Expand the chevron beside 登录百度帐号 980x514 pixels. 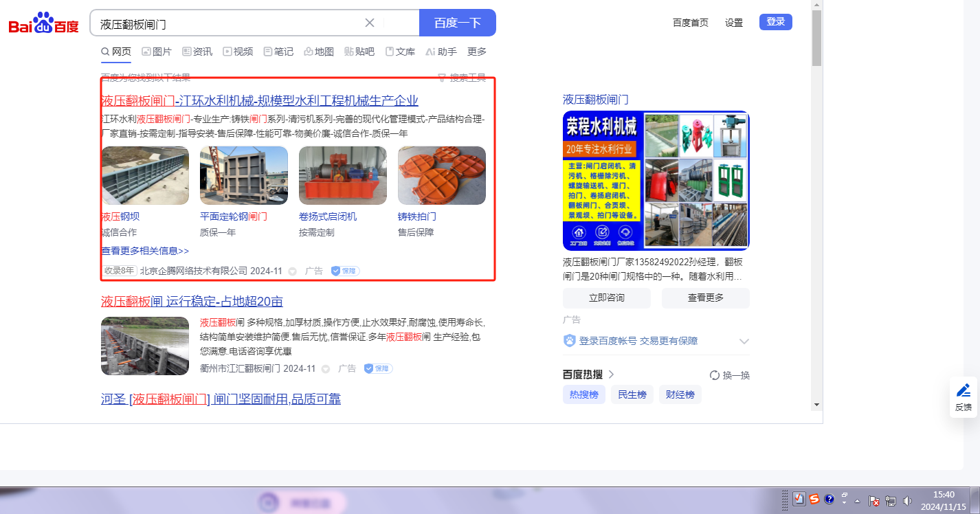pyautogui.click(x=744, y=342)
